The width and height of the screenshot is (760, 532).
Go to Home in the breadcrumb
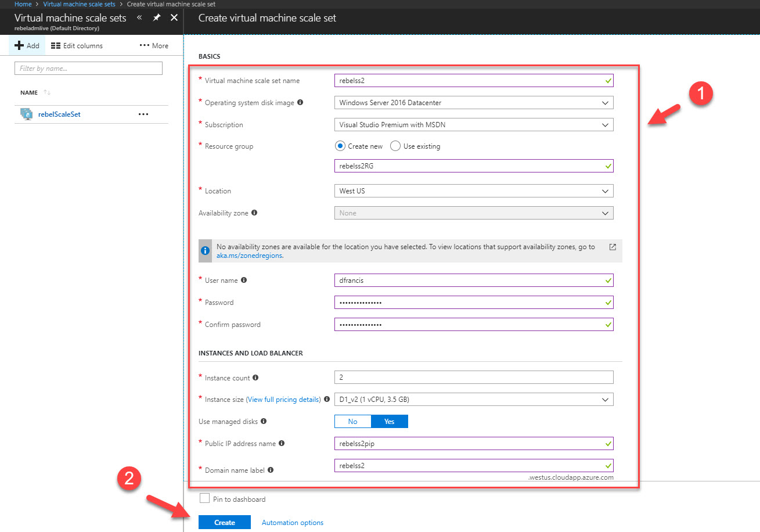[x=23, y=4]
